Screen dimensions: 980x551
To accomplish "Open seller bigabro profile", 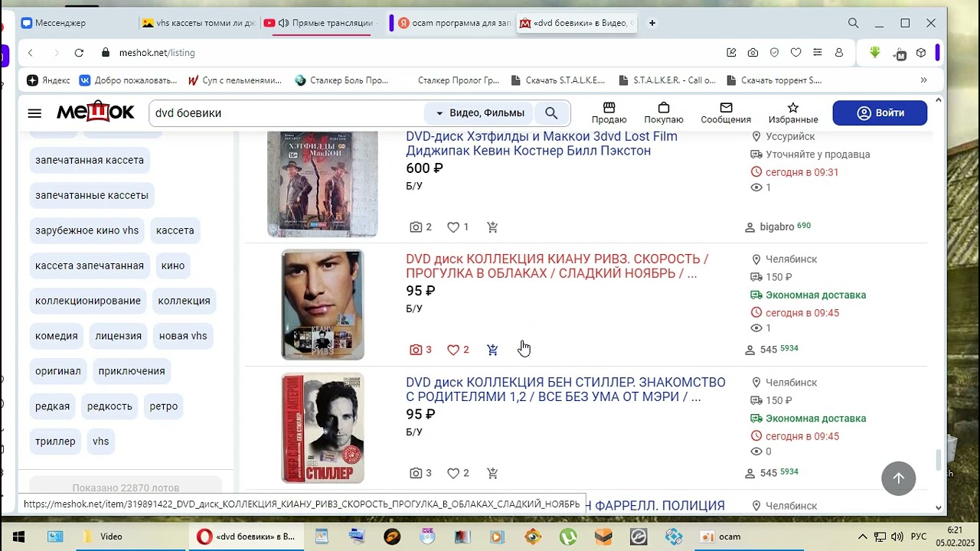I will pyautogui.click(x=776, y=227).
